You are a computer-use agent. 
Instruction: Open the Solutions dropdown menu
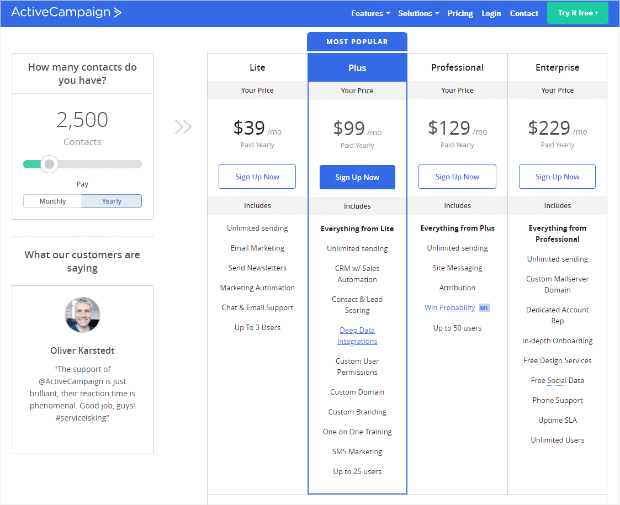coord(418,13)
